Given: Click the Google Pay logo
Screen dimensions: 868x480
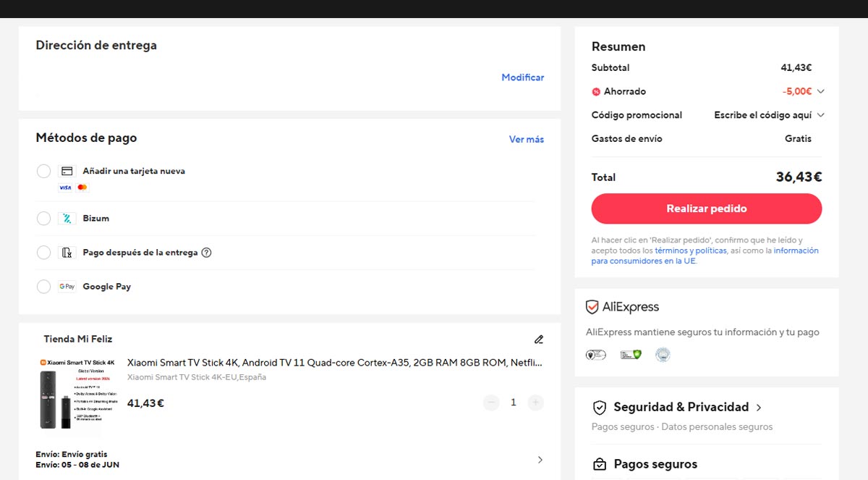Looking at the screenshot, I should coord(67,287).
